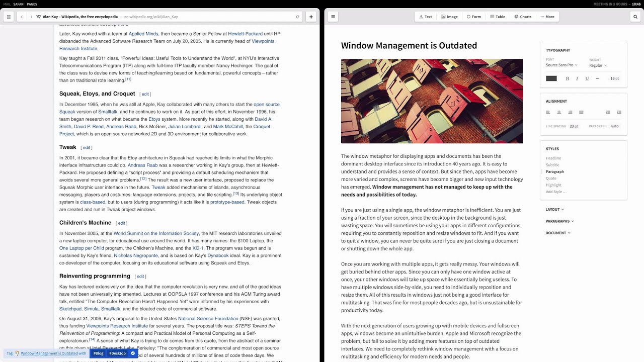Open Safari from top bar
The height and width of the screenshot is (362, 644).
[x=19, y=4]
